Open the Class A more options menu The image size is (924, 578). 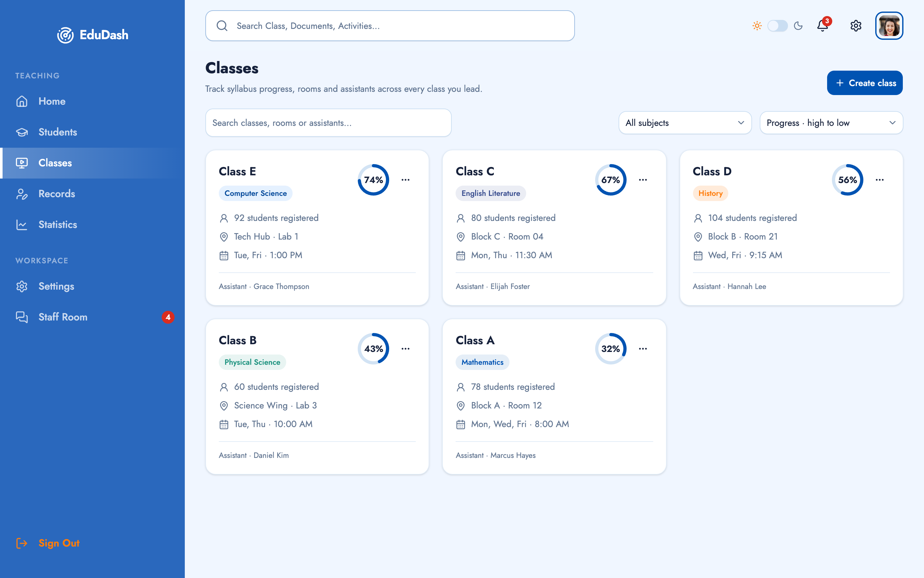click(x=643, y=349)
